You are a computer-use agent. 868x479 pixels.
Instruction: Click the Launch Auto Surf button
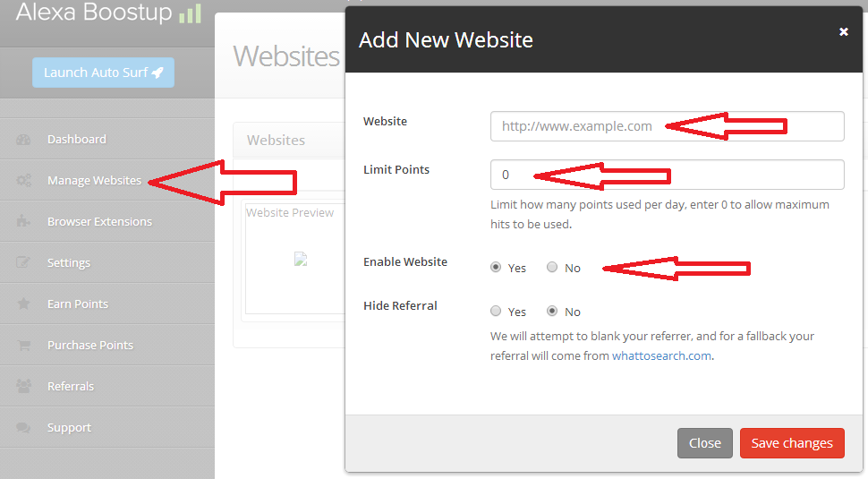click(x=103, y=73)
